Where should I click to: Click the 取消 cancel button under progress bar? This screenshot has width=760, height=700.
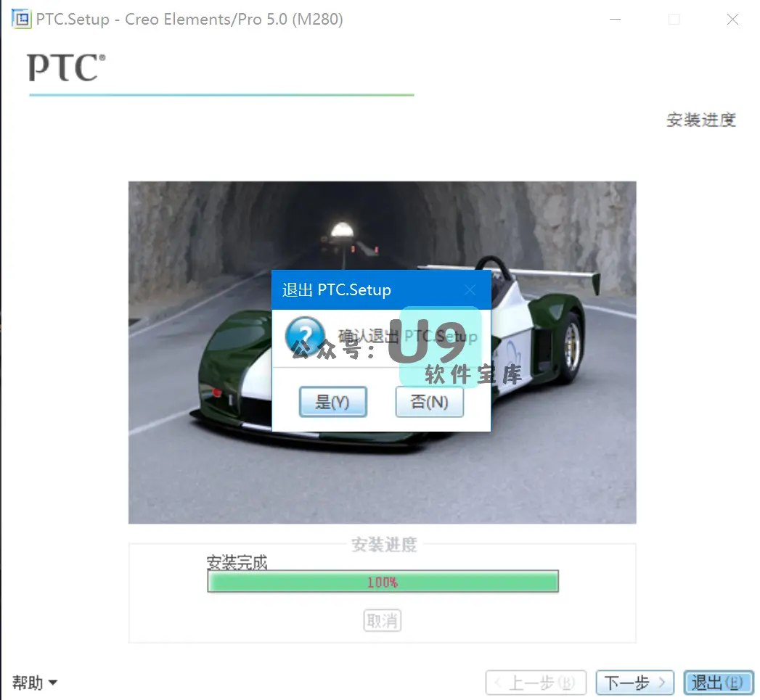(383, 620)
